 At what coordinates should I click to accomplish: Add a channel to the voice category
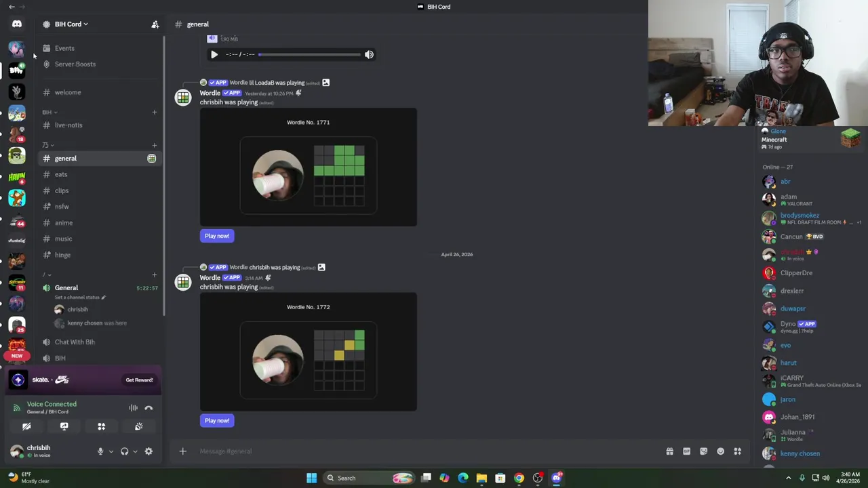click(x=155, y=274)
